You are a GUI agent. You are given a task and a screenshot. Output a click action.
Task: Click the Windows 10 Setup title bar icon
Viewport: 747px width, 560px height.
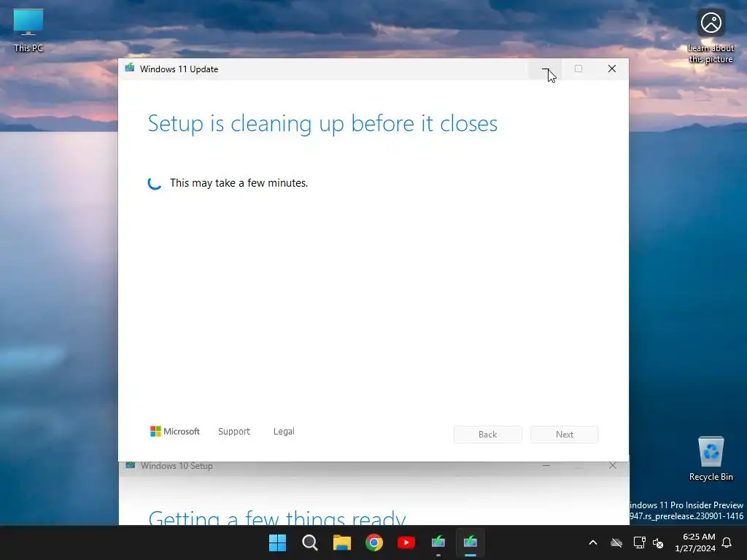(130, 465)
